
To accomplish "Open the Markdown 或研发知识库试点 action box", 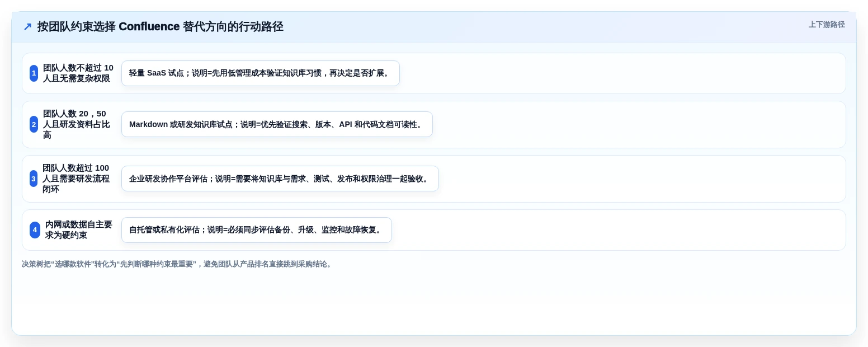I will click(277, 124).
